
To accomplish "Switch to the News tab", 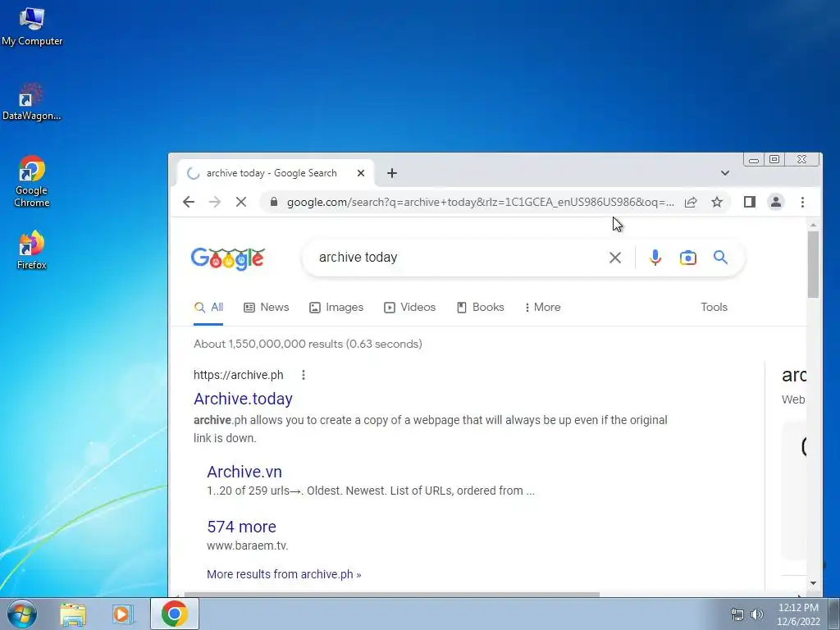I will pyautogui.click(x=267, y=308).
